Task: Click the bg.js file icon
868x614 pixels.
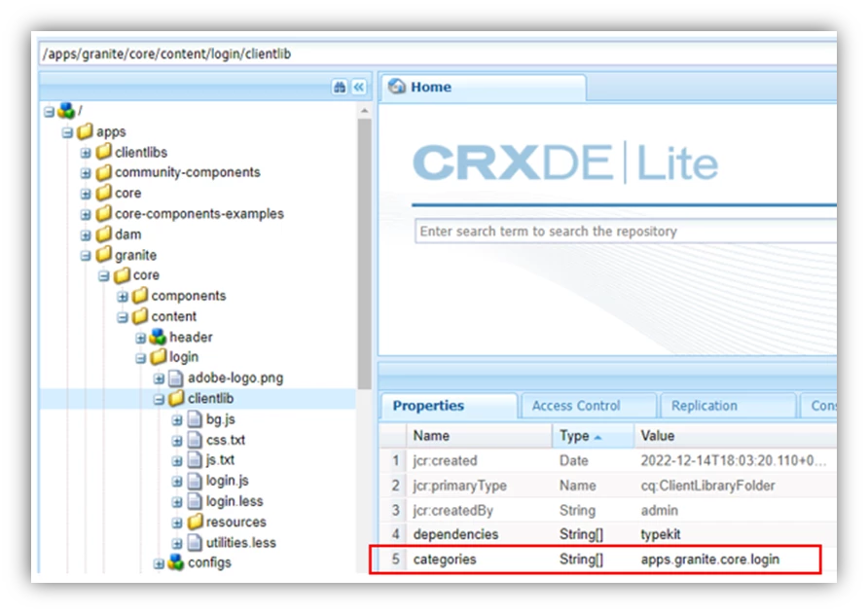Action: pos(195,419)
